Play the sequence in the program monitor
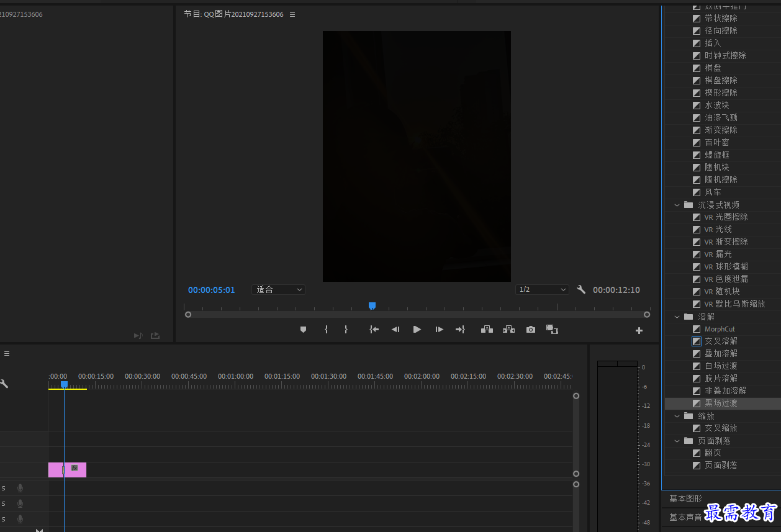Image resolution: width=781 pixels, height=532 pixels. click(x=417, y=330)
